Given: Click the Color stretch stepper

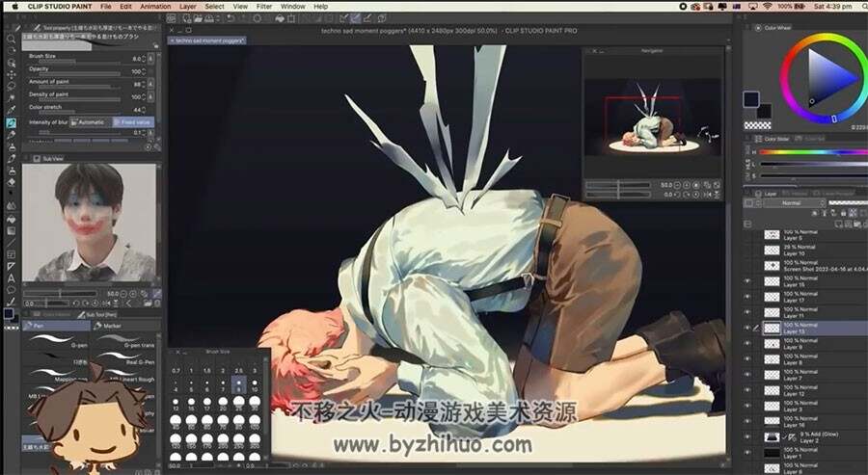Looking at the screenshot, I should (144, 110).
